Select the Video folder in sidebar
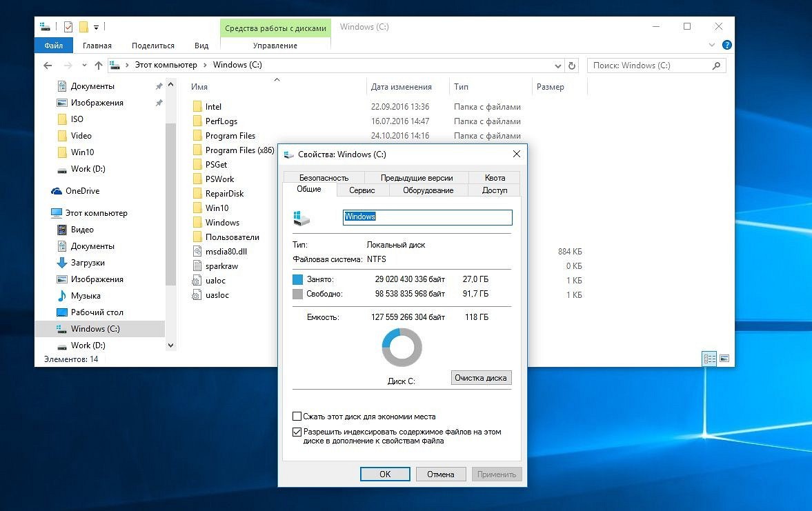The width and height of the screenshot is (812, 511). click(81, 136)
